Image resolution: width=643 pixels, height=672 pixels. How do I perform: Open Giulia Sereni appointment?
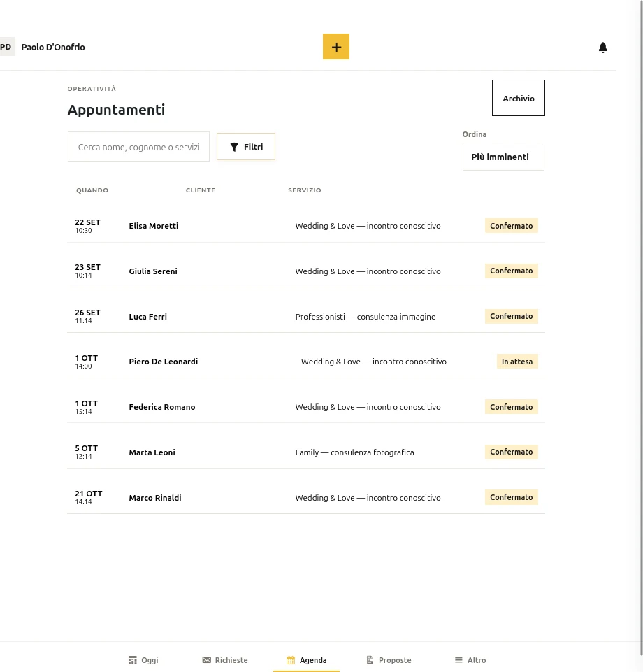click(x=306, y=271)
